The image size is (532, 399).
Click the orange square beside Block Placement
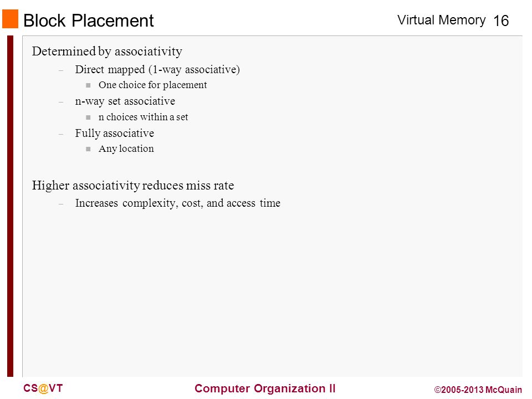[10, 19]
